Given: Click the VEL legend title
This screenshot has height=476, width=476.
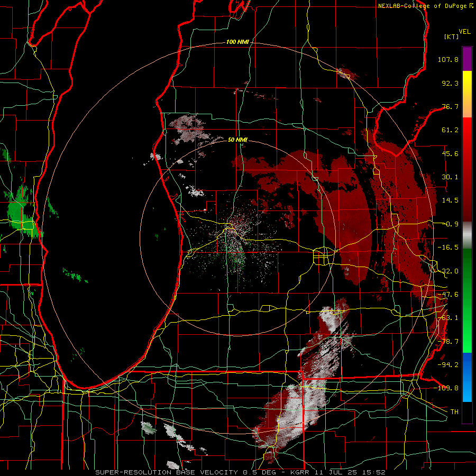Looking at the screenshot, I should click(464, 32).
